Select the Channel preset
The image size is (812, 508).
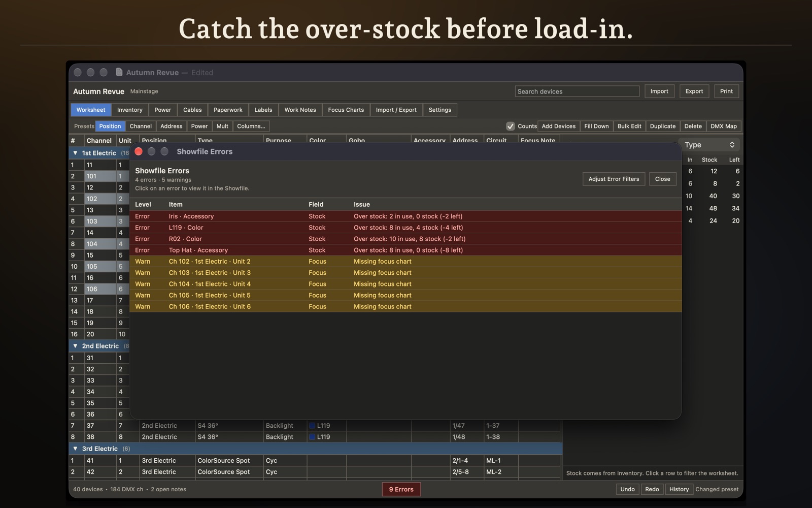pyautogui.click(x=141, y=126)
